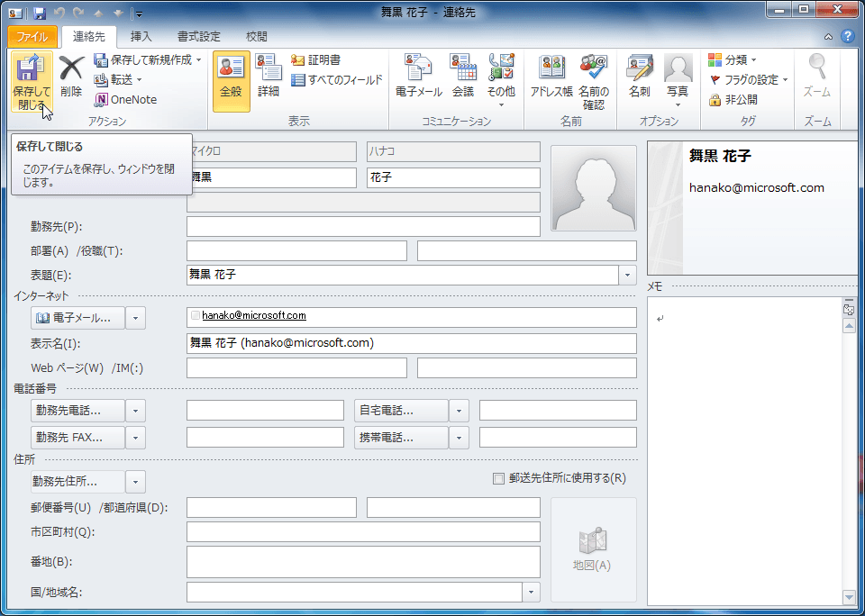Click the Save and Close (保存して閉じる) icon

32,81
